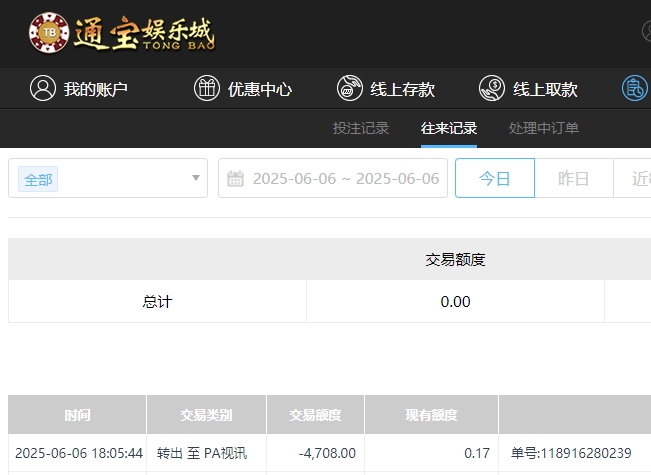Click 现有额度 column header

(x=431, y=414)
